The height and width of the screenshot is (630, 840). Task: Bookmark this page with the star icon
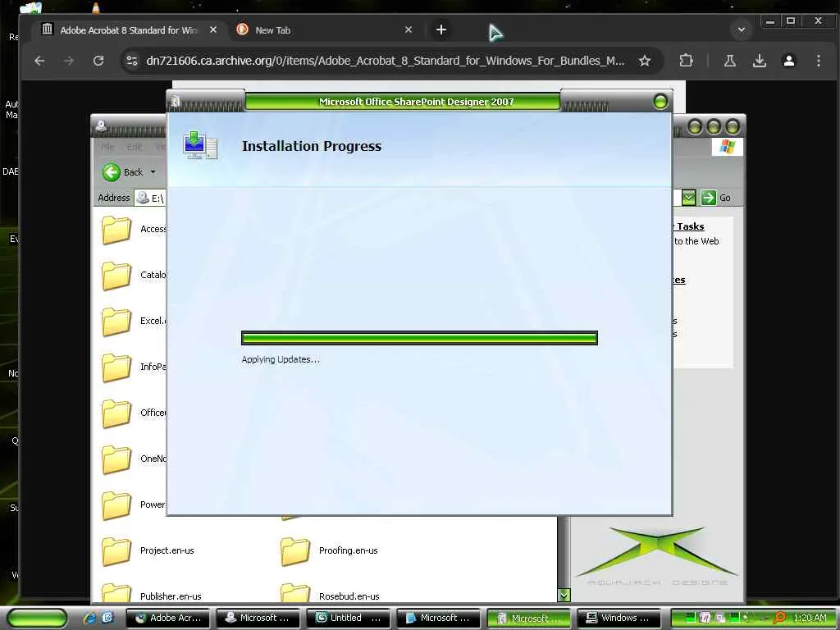(x=645, y=61)
